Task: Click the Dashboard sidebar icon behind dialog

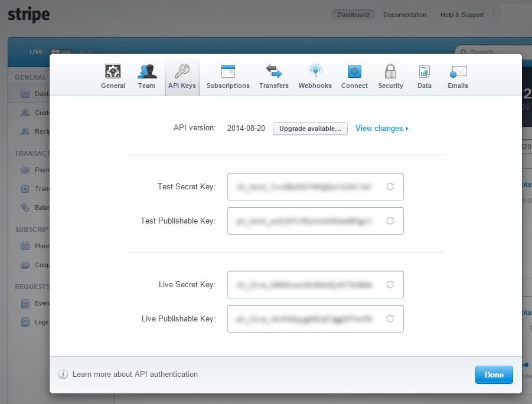Action: click(25, 94)
